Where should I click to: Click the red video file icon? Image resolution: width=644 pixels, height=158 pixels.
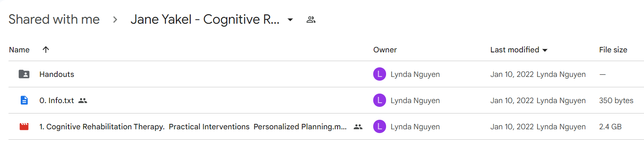24,126
